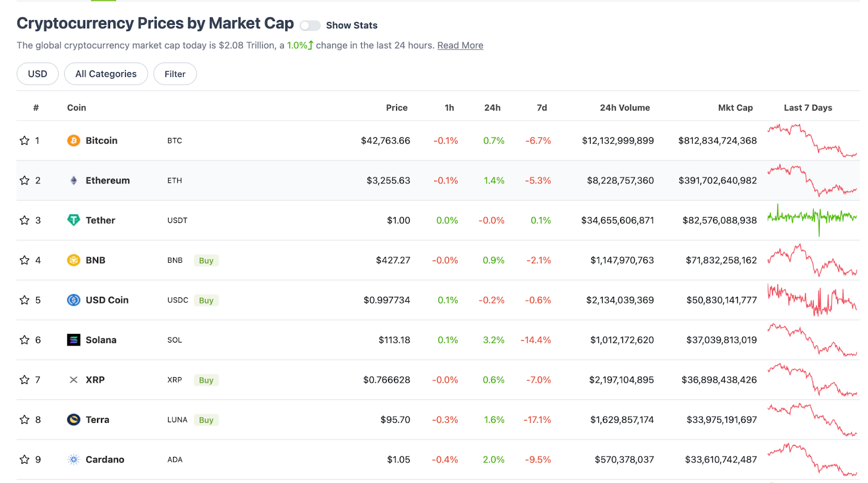This screenshot has height=483, width=868.
Task: Click Cardano market cap $33,610,742,487
Action: click(720, 460)
